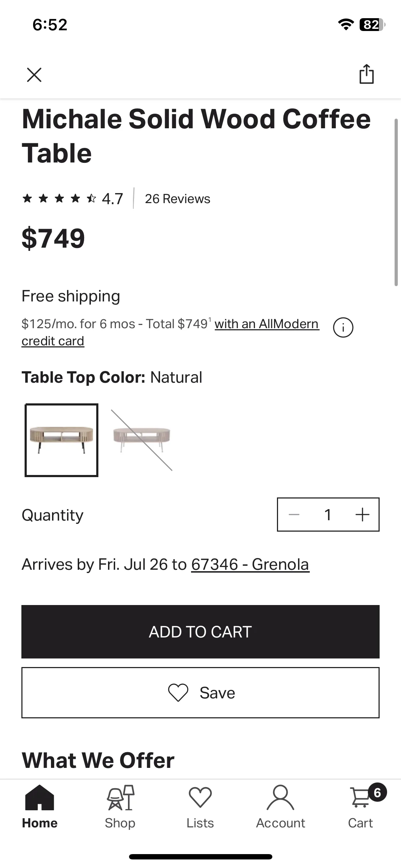Screen dimensions: 401x868
Task: Tap the quantity value field
Action: (x=328, y=515)
